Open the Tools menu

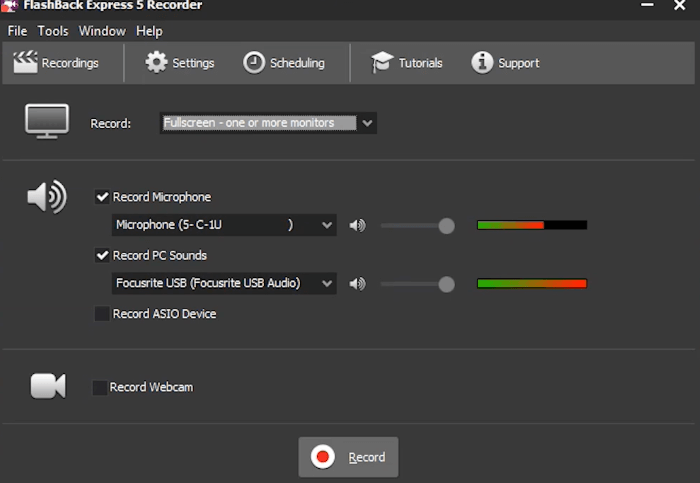click(53, 31)
